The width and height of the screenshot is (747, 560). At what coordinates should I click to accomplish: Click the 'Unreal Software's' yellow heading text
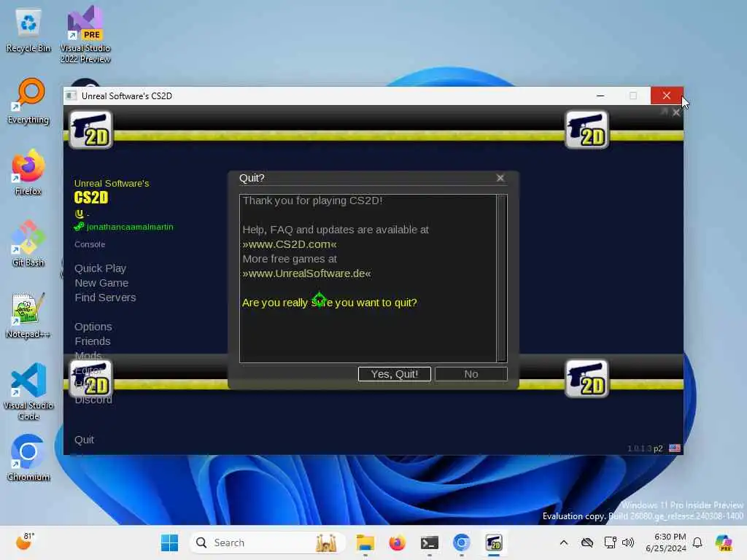click(112, 183)
